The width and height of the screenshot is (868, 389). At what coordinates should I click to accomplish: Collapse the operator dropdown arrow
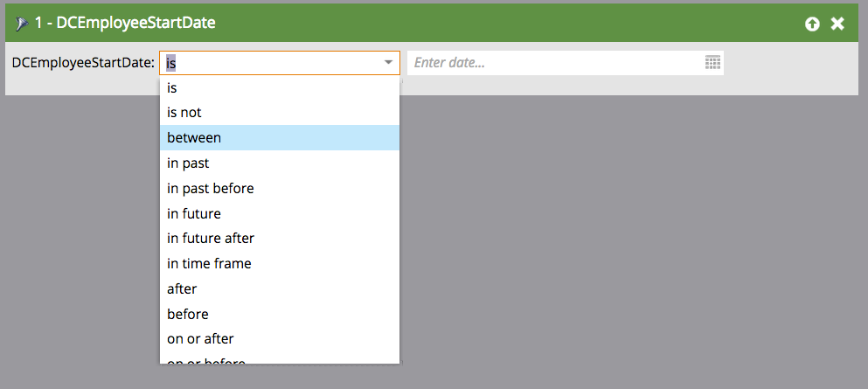[x=389, y=63]
